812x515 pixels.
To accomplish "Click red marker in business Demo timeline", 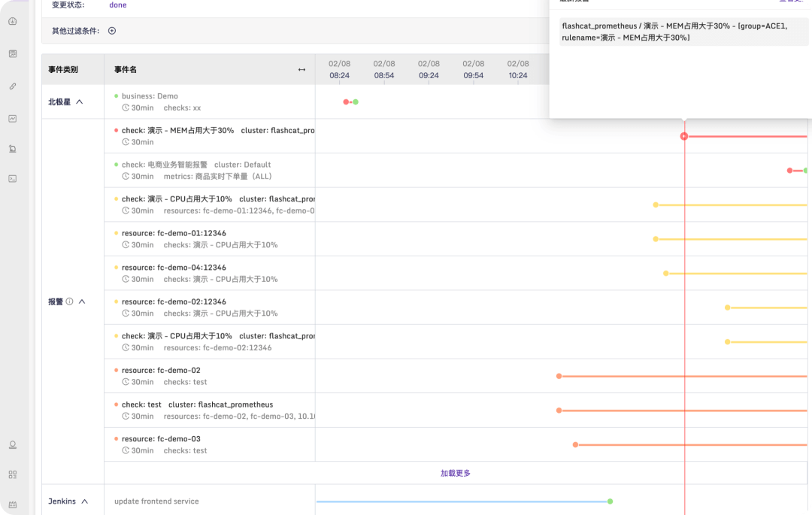I will pos(346,102).
